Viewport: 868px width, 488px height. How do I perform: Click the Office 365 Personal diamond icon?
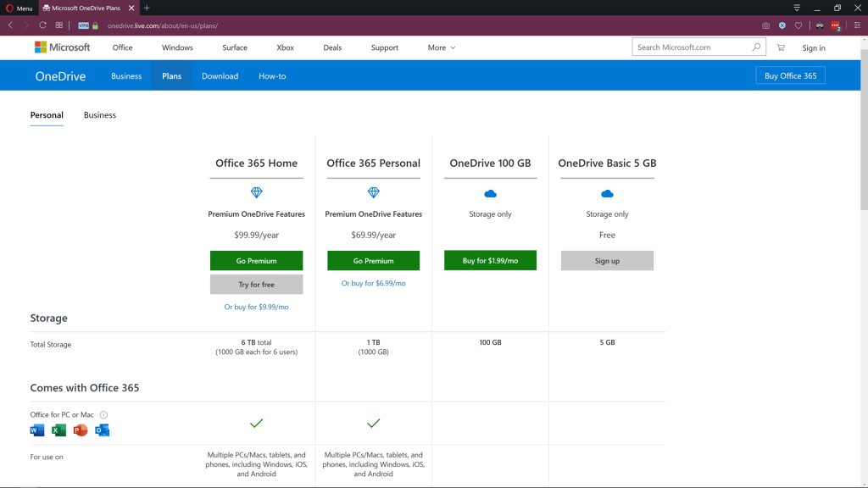click(374, 192)
